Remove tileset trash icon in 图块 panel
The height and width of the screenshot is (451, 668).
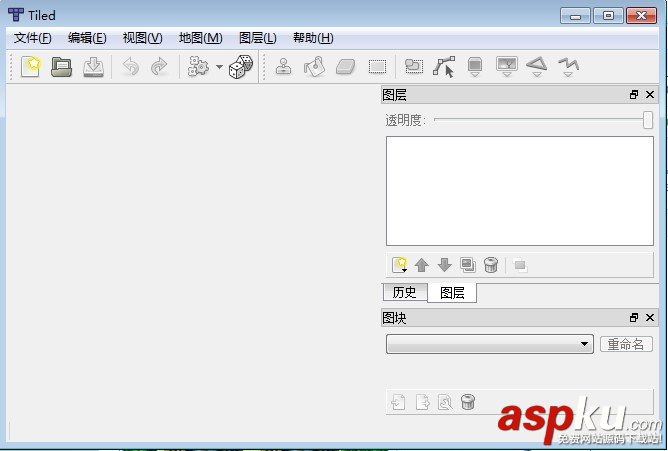tap(467, 402)
